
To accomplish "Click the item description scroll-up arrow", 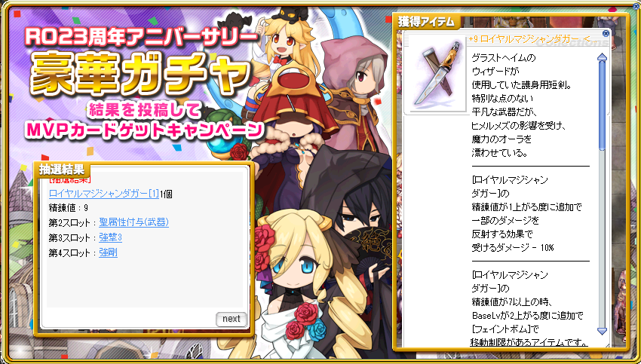I will [602, 58].
